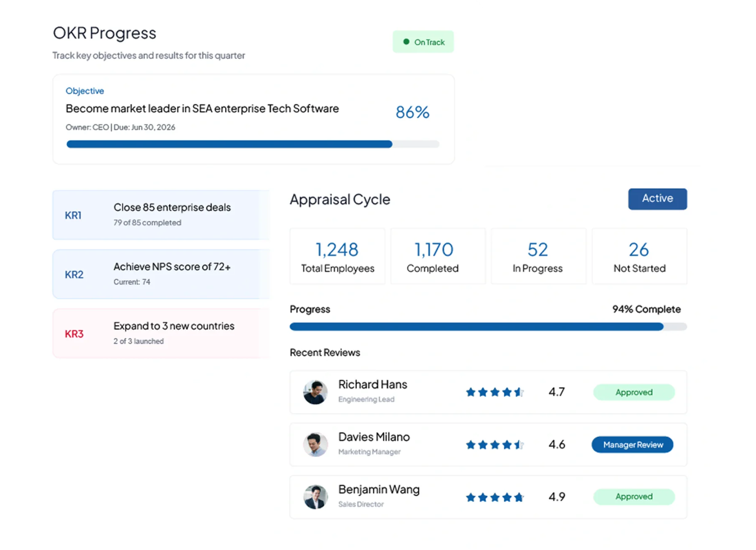Click the '86%' objective percentage
Image resolution: width=756 pixels, height=550 pixels.
point(412,112)
